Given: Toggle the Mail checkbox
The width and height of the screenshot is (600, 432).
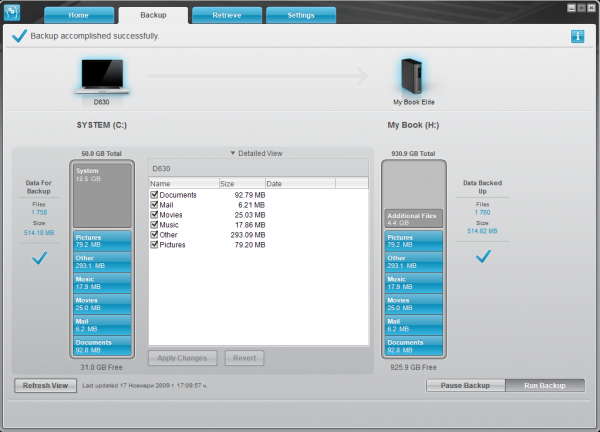Looking at the screenshot, I should coord(154,204).
